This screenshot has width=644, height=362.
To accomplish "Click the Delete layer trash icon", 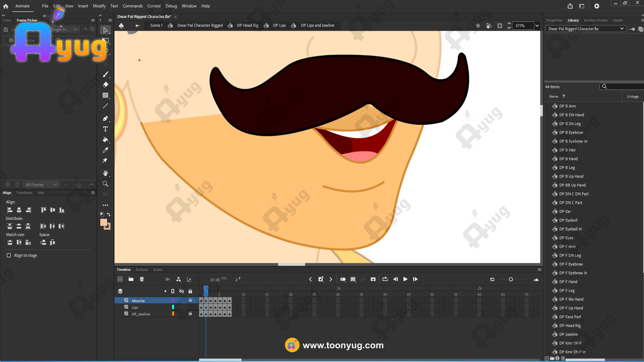I will pos(142,279).
